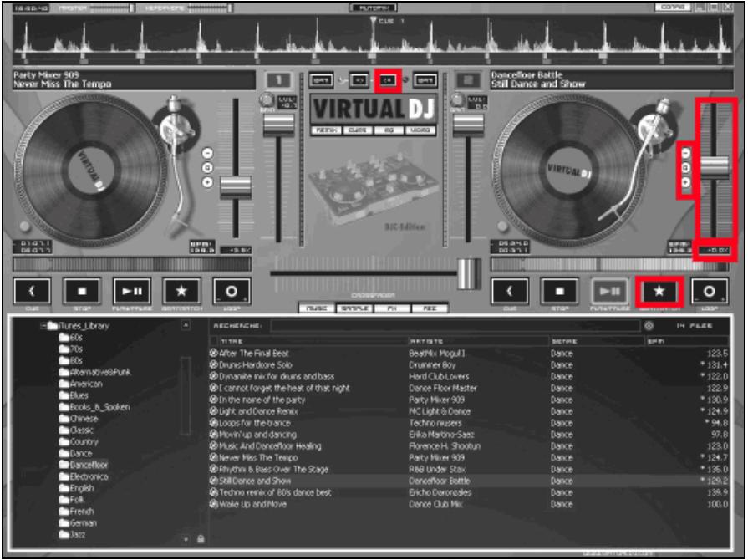Click the right deck Cue button
Image resolution: width=748 pixels, height=560 pixels.
pos(510,291)
